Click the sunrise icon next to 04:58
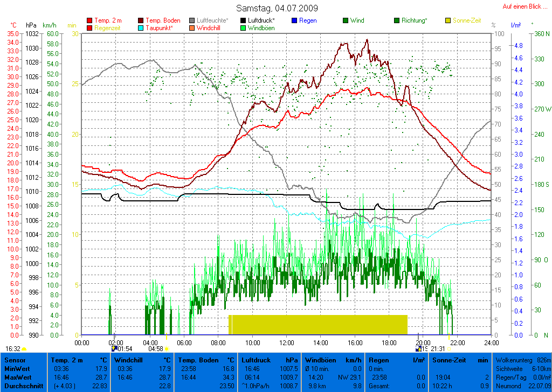 (x=167, y=349)
